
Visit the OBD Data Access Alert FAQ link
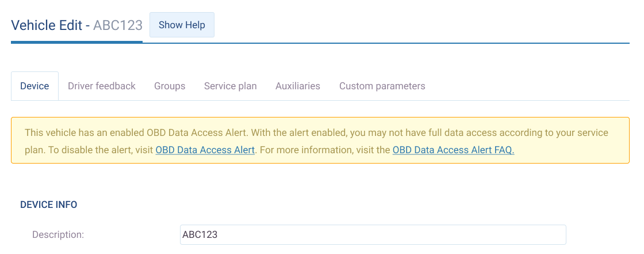(x=453, y=150)
